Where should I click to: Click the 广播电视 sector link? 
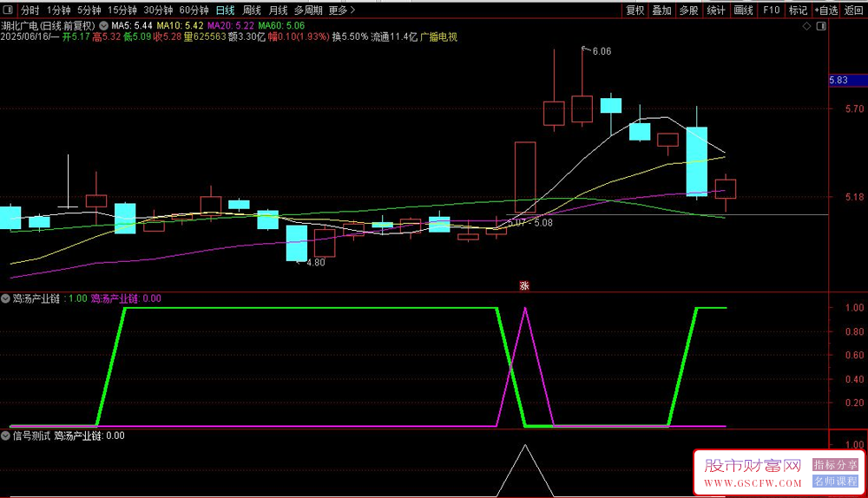pyautogui.click(x=438, y=37)
